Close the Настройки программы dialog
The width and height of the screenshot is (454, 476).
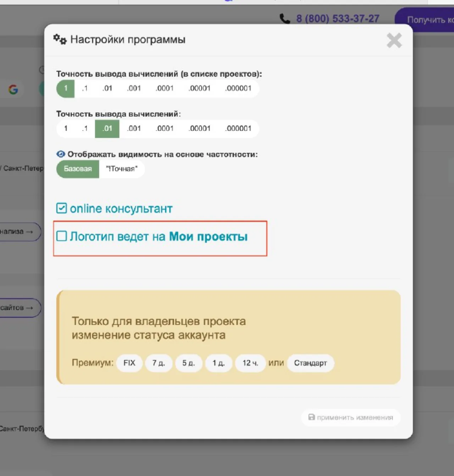pos(394,40)
